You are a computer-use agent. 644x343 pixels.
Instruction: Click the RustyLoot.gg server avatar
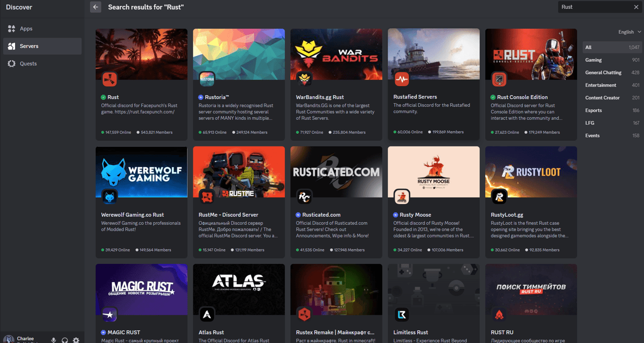tap(499, 197)
